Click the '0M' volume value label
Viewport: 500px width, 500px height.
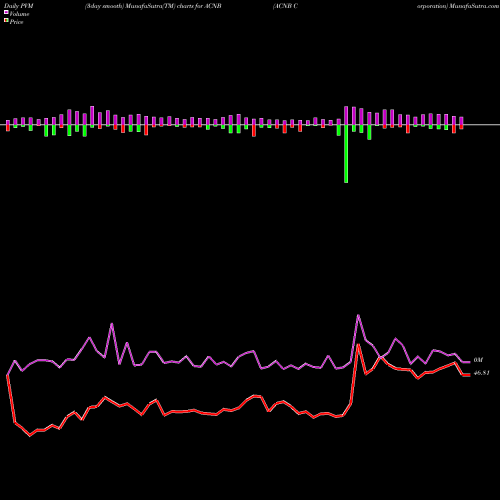478,360
